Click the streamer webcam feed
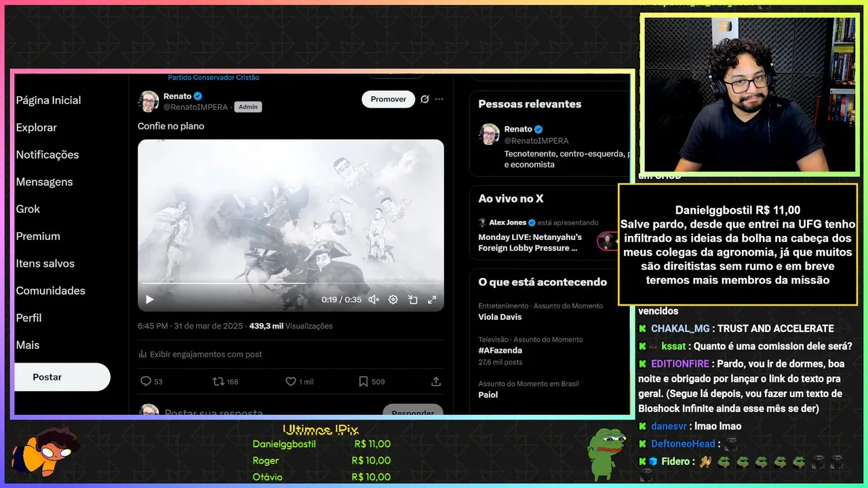 point(750,94)
